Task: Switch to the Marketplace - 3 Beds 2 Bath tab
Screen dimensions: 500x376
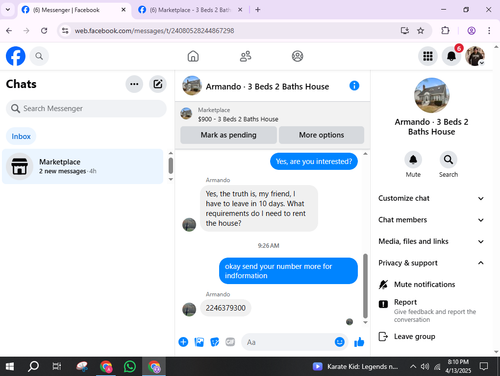Action: coord(190,10)
